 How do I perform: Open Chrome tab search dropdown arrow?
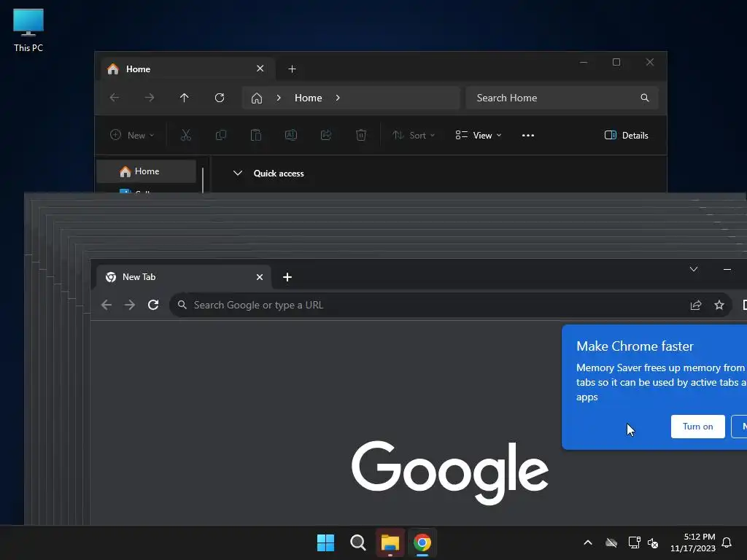[x=694, y=270]
